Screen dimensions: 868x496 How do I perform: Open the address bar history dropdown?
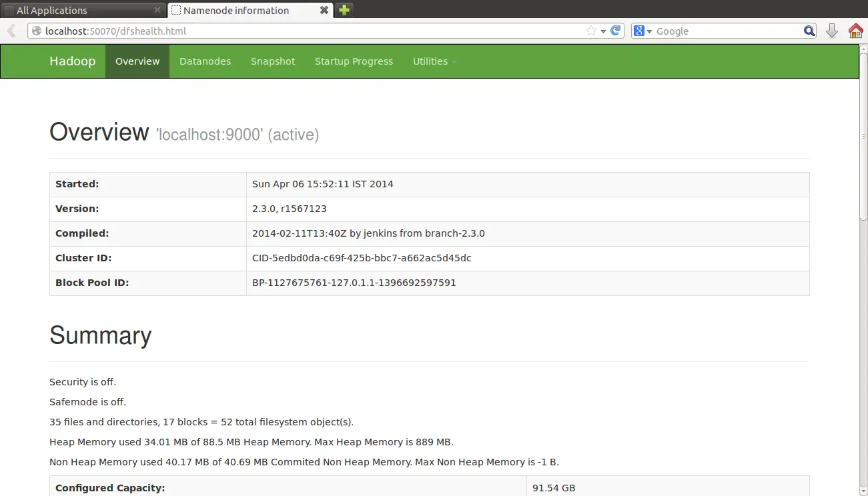[602, 30]
